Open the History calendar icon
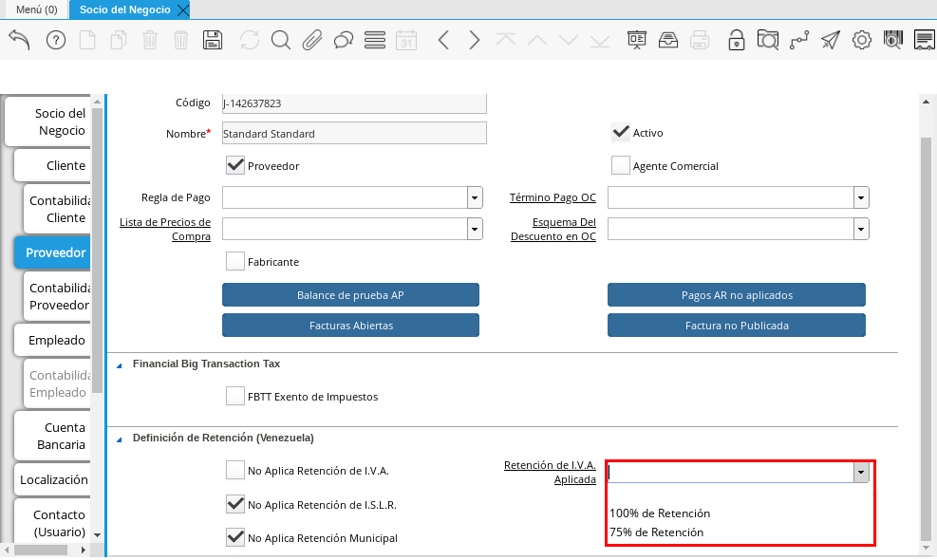Screen dimensions: 937x560 405,40
